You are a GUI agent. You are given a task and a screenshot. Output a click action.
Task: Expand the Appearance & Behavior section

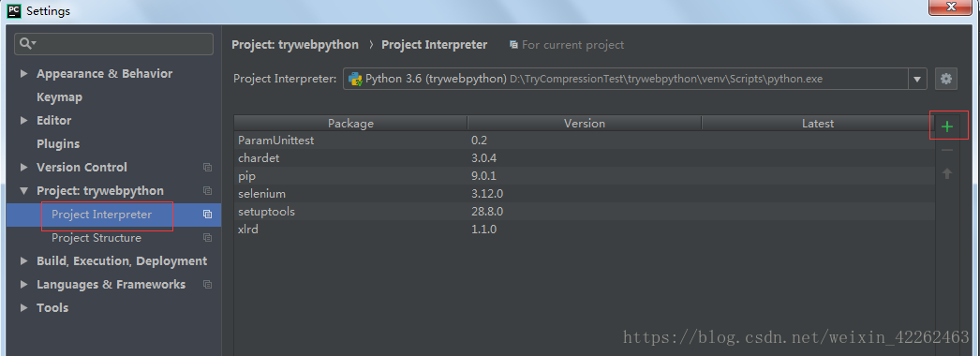23,74
